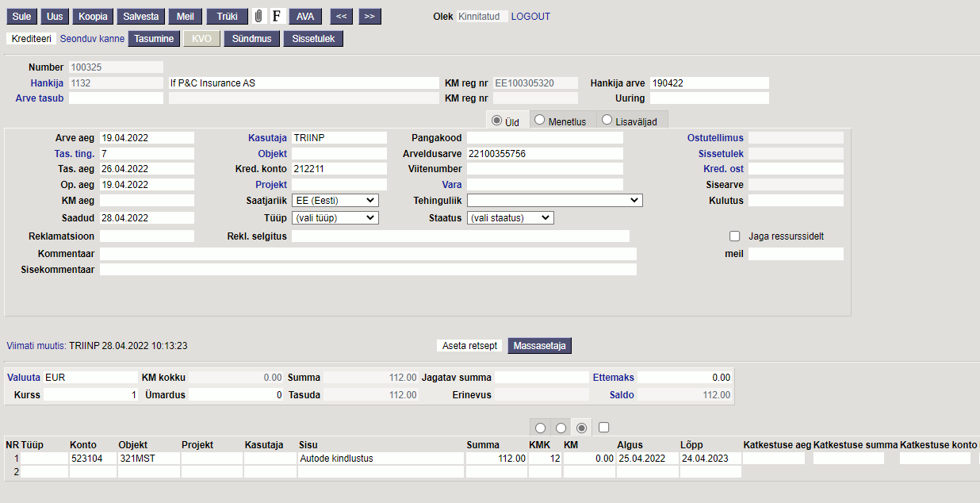The image size is (980, 503).
Task: Select the Üld radio tab
Action: 497,121
